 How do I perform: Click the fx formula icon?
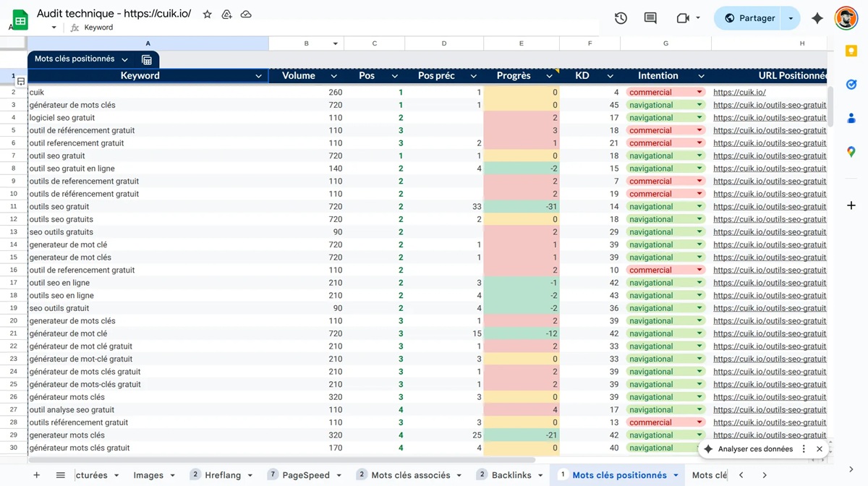coord(75,27)
